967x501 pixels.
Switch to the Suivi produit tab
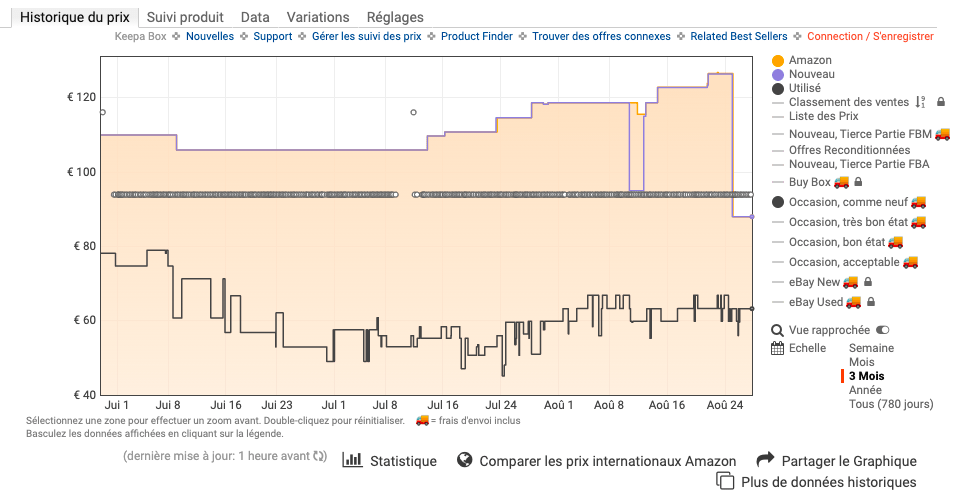click(x=185, y=17)
